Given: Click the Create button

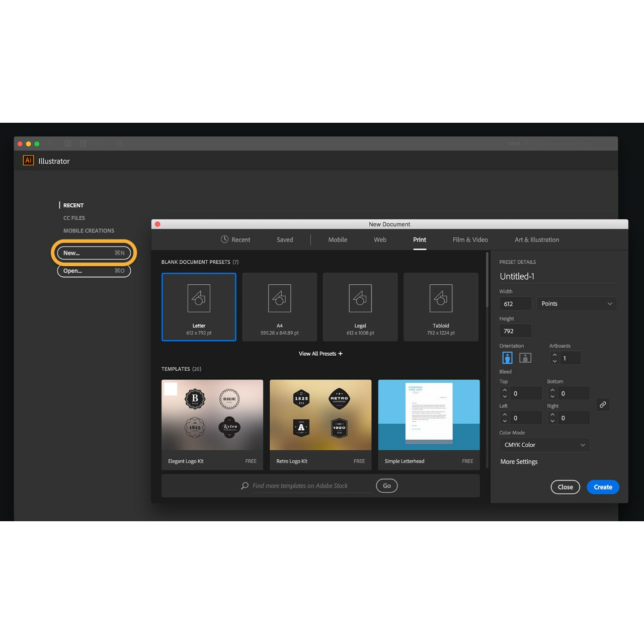Looking at the screenshot, I should (603, 487).
